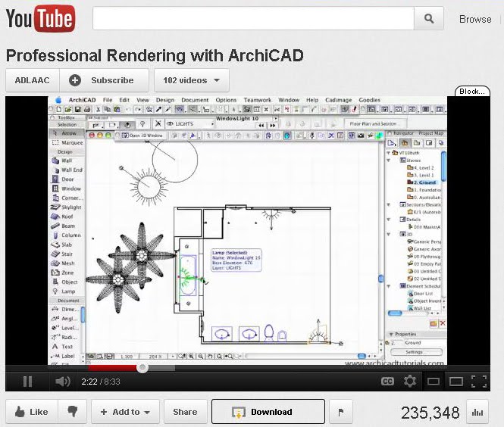The width and height of the screenshot is (504, 427).
Task: Select the Zone tool
Action: coord(63,273)
